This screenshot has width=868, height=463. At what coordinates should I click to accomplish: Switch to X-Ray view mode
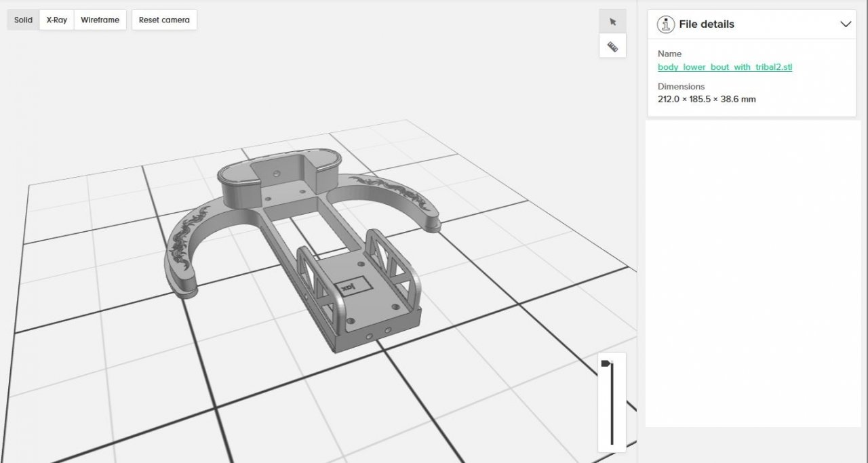click(56, 20)
